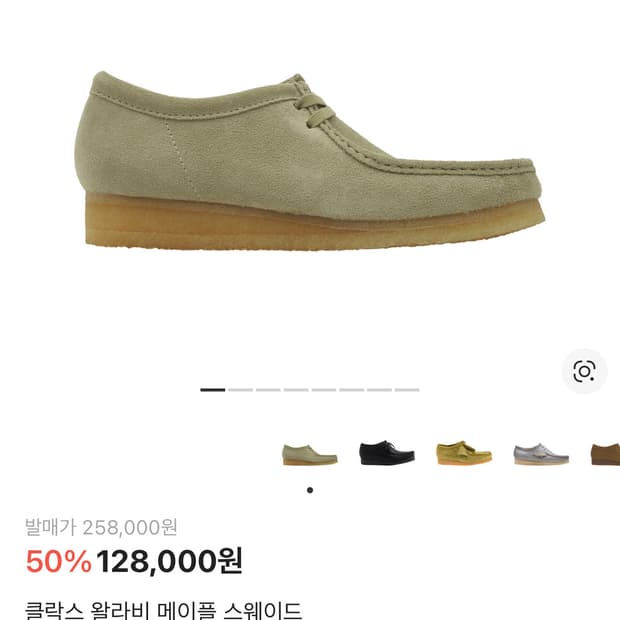Select the black Wallabee colorway thumbnail
The width and height of the screenshot is (620, 620).
click(387, 453)
